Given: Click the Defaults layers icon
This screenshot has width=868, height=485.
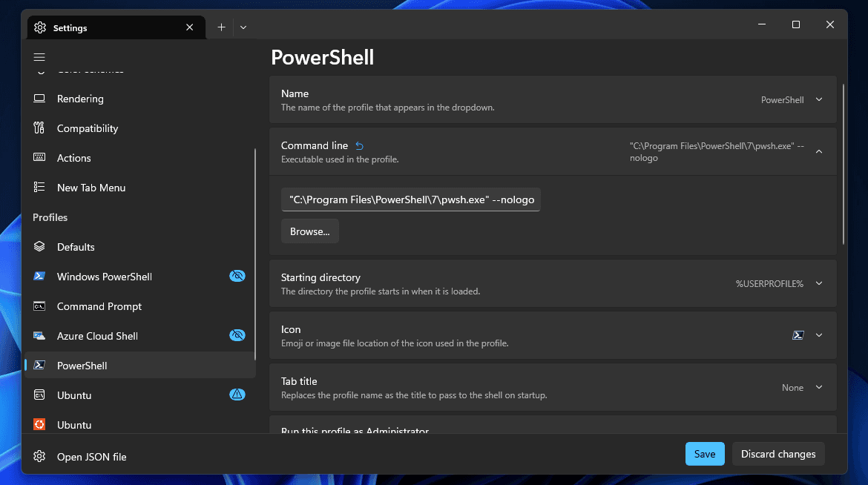Looking at the screenshot, I should tap(39, 246).
